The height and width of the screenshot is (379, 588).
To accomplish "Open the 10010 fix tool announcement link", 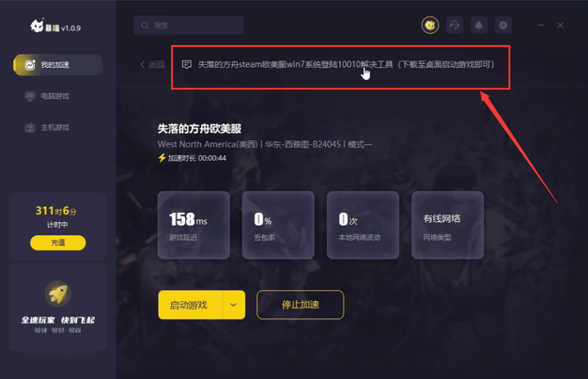I will (345, 64).
